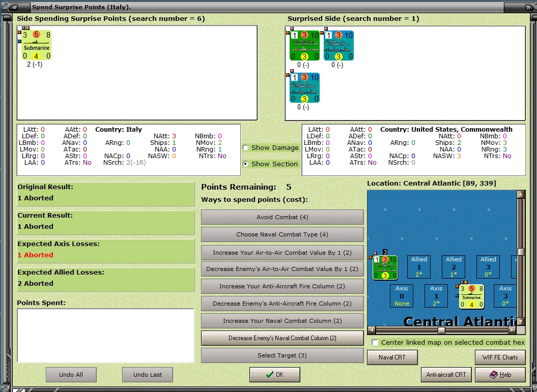Click the Current Result 1 Aborted text
Screen dimensions: 537x392
coord(35,226)
